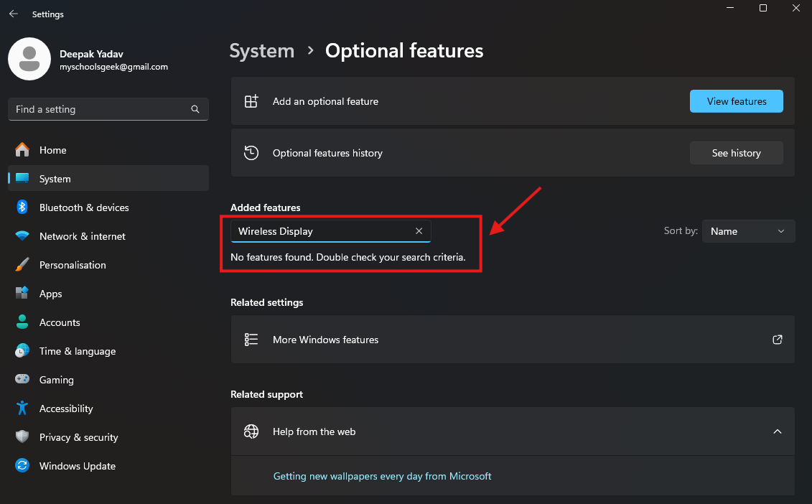Click the Privacy & security shield icon
The width and height of the screenshot is (812, 504).
click(x=22, y=437)
